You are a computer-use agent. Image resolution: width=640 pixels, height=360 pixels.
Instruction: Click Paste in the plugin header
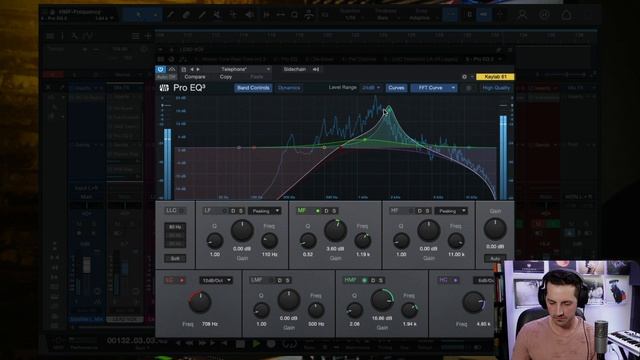pos(256,77)
